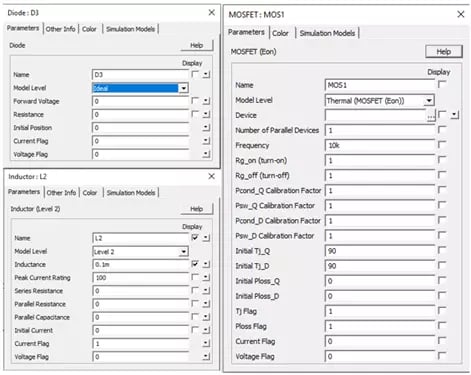Browse for MOSFET Device with ellipsis button
The width and height of the screenshot is (471, 375).
click(x=431, y=116)
